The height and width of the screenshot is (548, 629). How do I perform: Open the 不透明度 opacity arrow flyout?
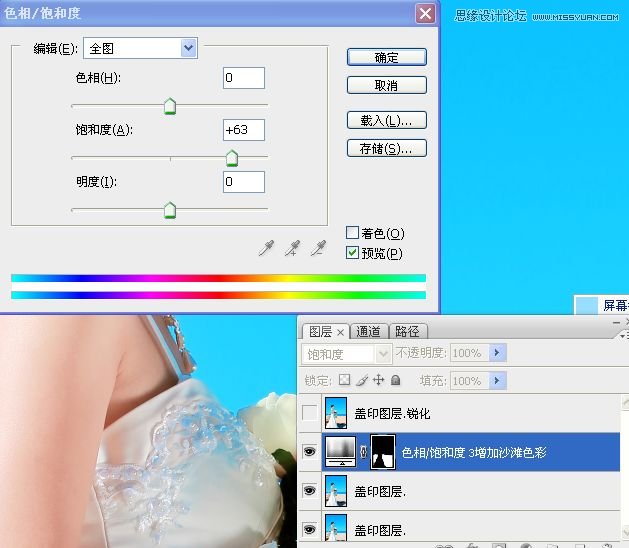click(x=498, y=353)
